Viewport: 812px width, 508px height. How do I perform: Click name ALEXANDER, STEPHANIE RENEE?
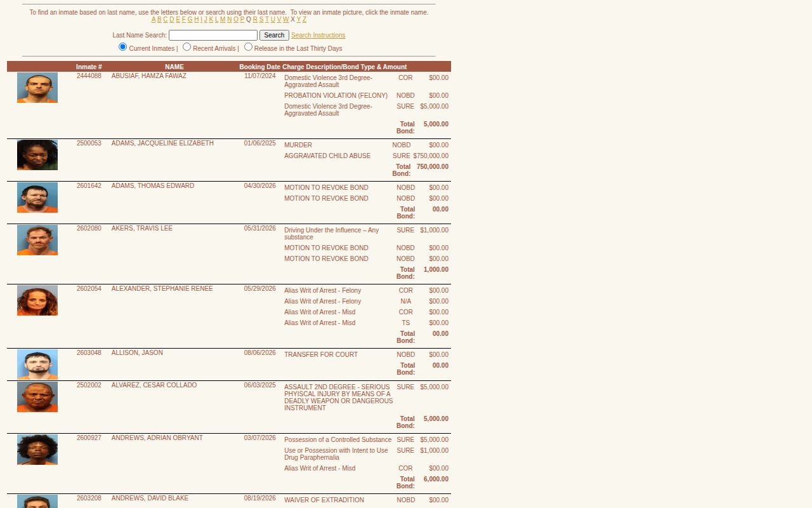pos(162,289)
